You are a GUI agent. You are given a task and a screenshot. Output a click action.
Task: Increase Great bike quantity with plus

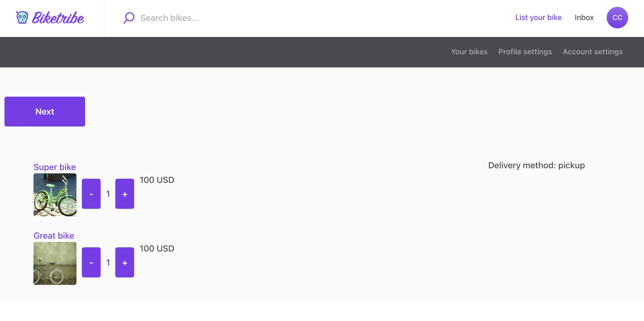125,263
